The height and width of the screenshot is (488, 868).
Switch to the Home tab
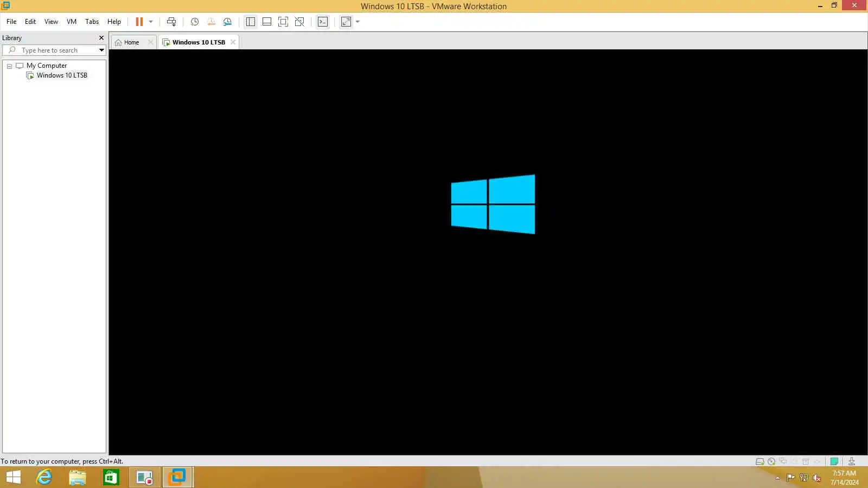131,42
